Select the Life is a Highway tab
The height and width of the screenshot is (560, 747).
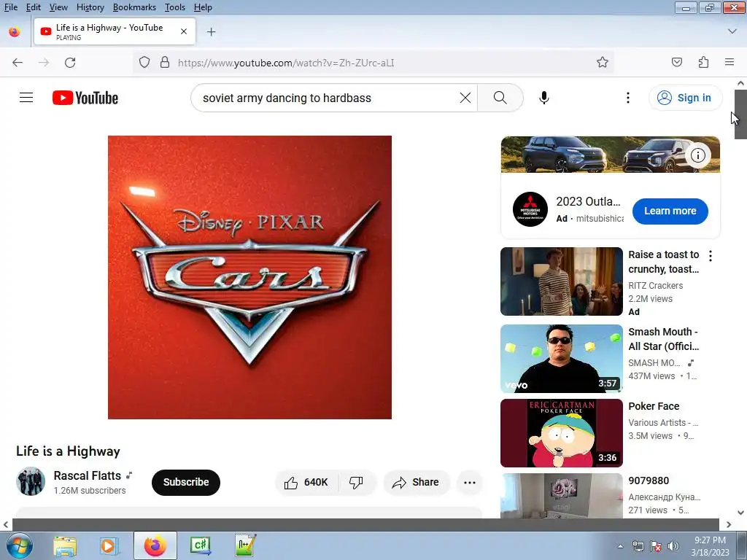tap(115, 32)
